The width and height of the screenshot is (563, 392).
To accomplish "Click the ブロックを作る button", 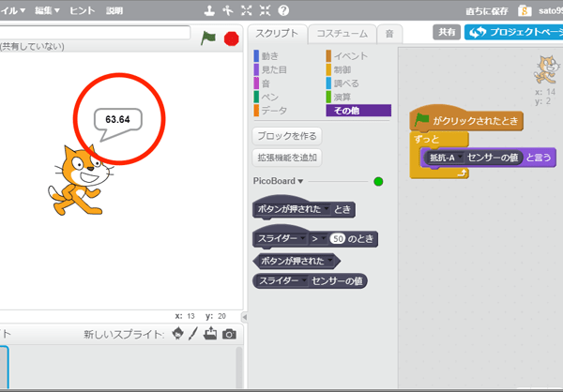I will 287,136.
